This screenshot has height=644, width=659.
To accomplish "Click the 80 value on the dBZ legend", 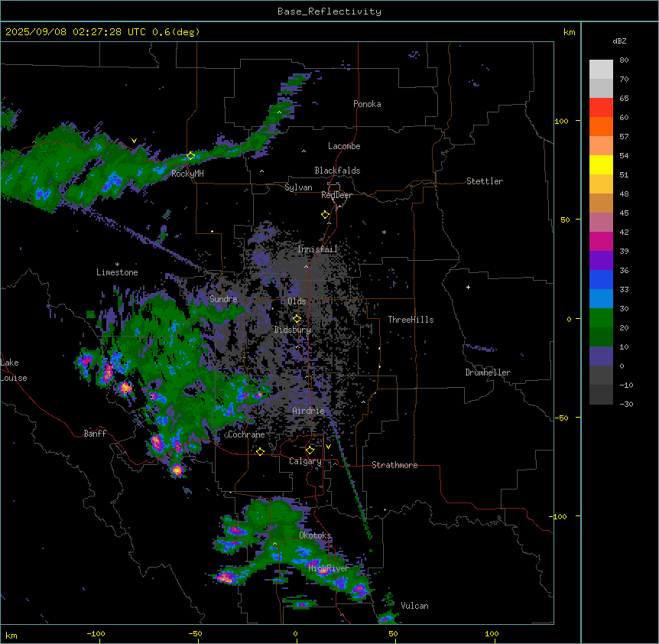I will (624, 60).
